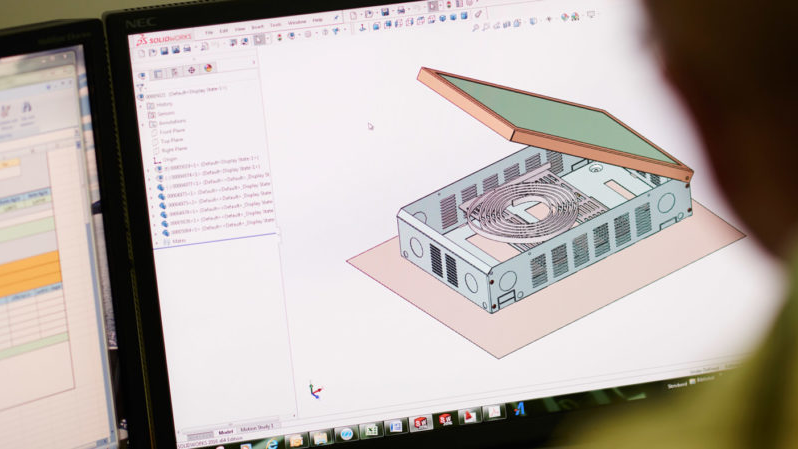Image resolution: width=798 pixels, height=449 pixels.
Task: Open the Help menu
Action: pyautogui.click(x=318, y=20)
